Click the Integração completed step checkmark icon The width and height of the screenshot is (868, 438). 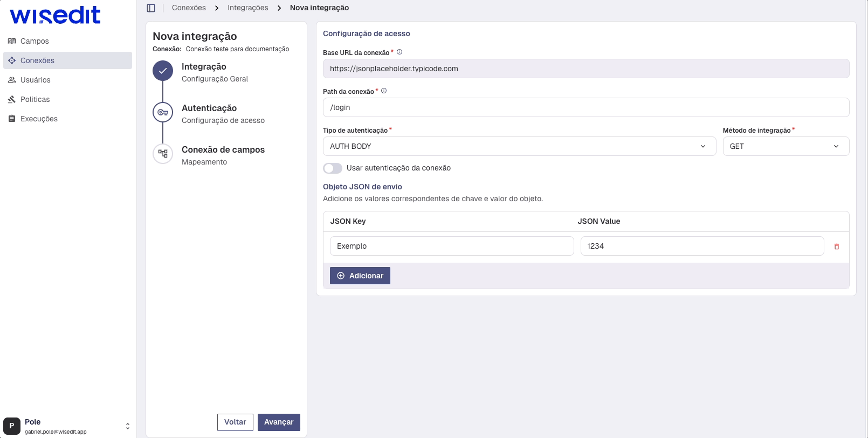163,71
